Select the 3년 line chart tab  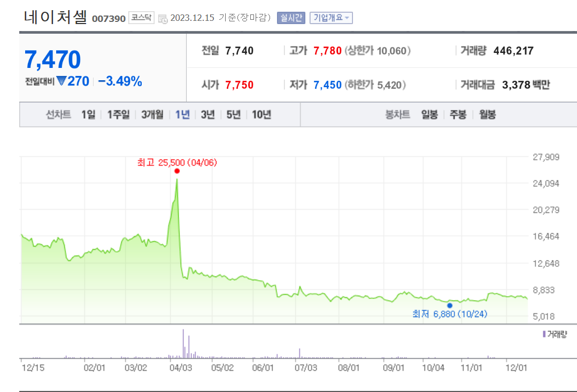pyautogui.click(x=208, y=114)
